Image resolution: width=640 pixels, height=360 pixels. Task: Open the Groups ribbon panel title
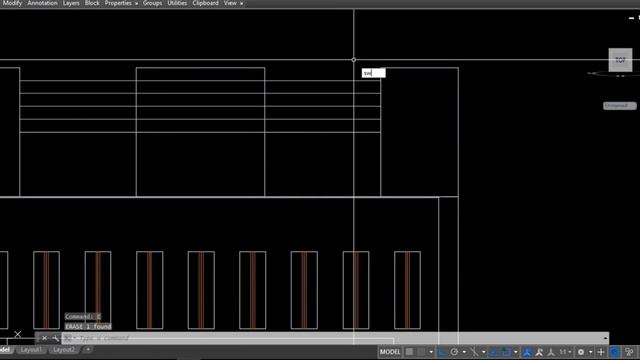pos(152,3)
